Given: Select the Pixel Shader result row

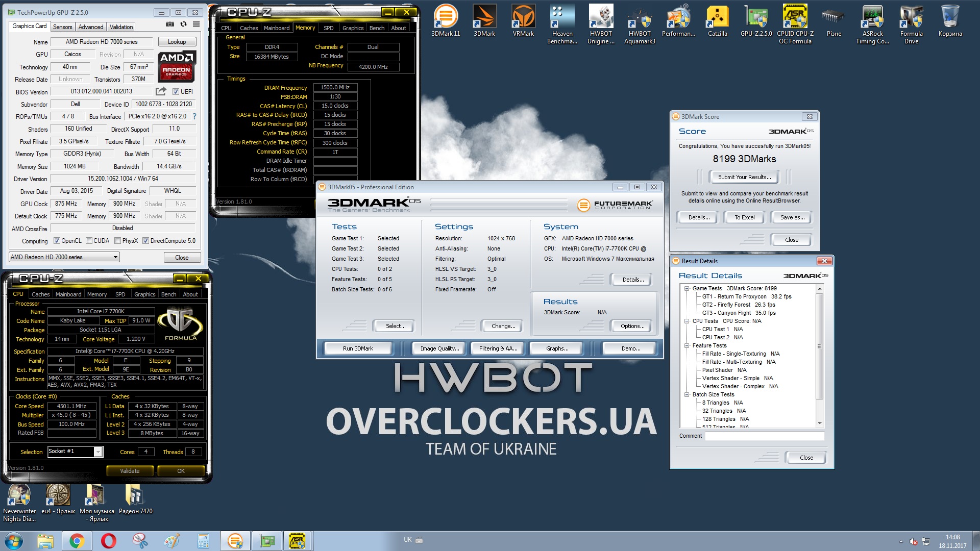Looking at the screenshot, I should (x=724, y=370).
